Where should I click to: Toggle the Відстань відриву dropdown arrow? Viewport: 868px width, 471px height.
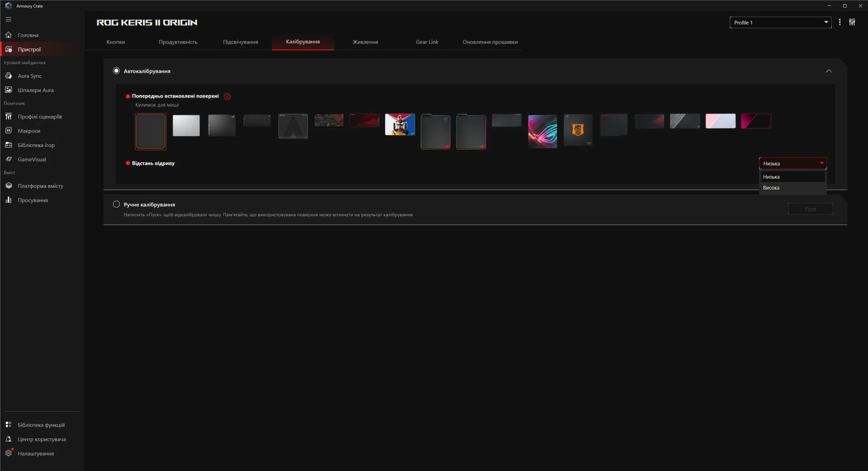[x=821, y=163]
